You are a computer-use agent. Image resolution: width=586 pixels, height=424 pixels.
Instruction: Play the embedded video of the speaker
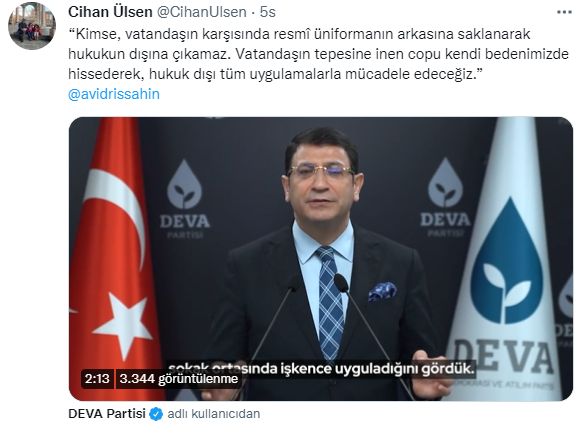pyautogui.click(x=321, y=259)
